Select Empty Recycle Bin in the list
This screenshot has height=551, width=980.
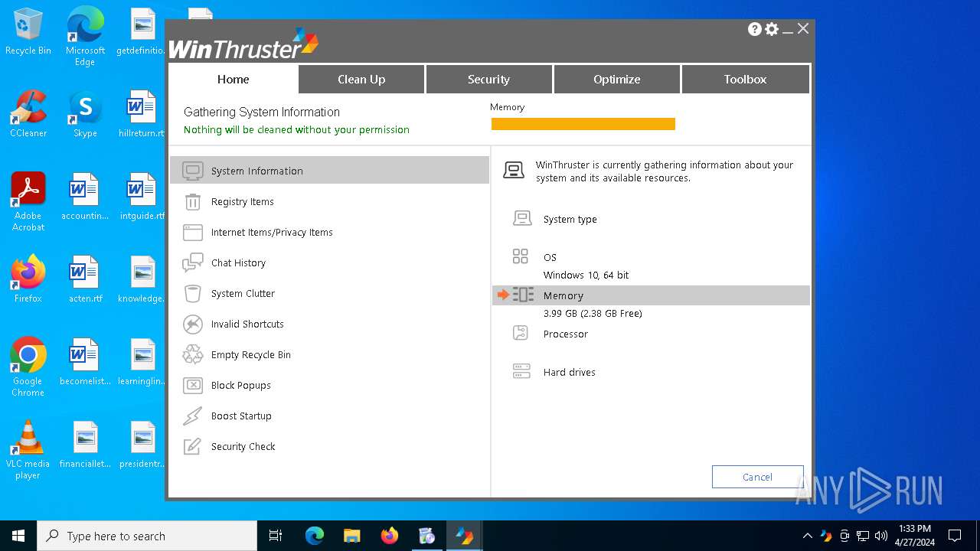point(329,354)
